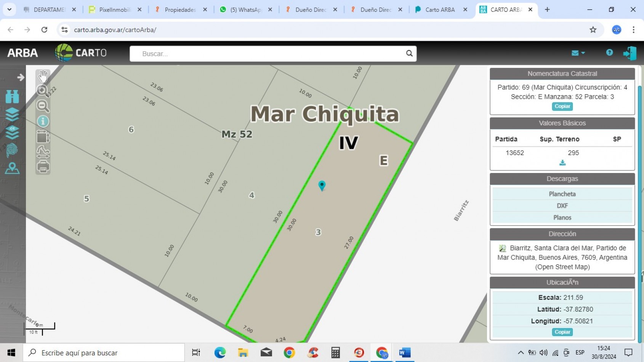
Task: Copy the Nomenclatura Catastral data
Action: point(562,106)
